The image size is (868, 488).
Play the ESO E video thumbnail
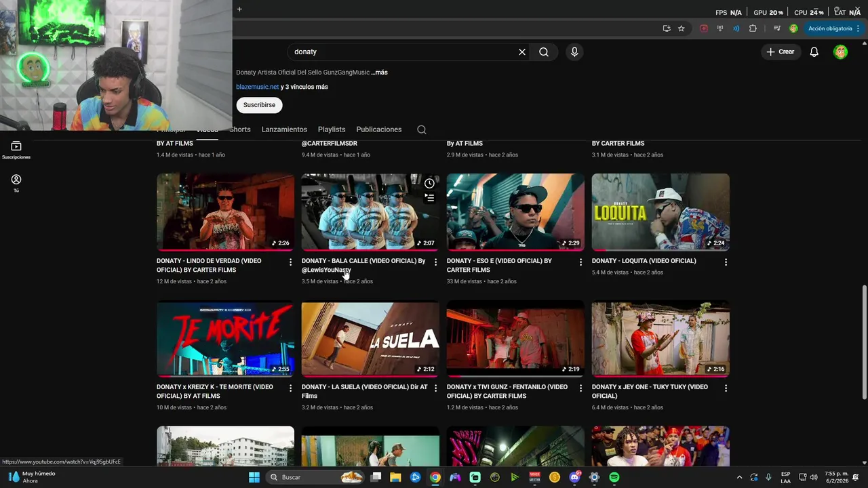(x=515, y=212)
